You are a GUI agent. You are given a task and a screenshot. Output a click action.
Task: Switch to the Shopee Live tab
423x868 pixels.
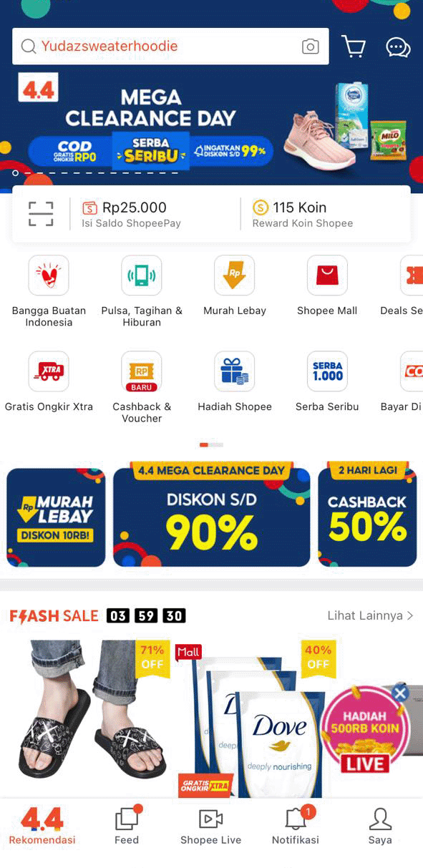(210, 826)
